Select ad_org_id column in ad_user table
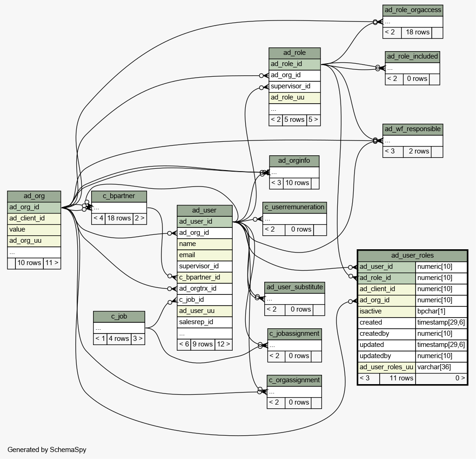The image size is (476, 459). 205,233
